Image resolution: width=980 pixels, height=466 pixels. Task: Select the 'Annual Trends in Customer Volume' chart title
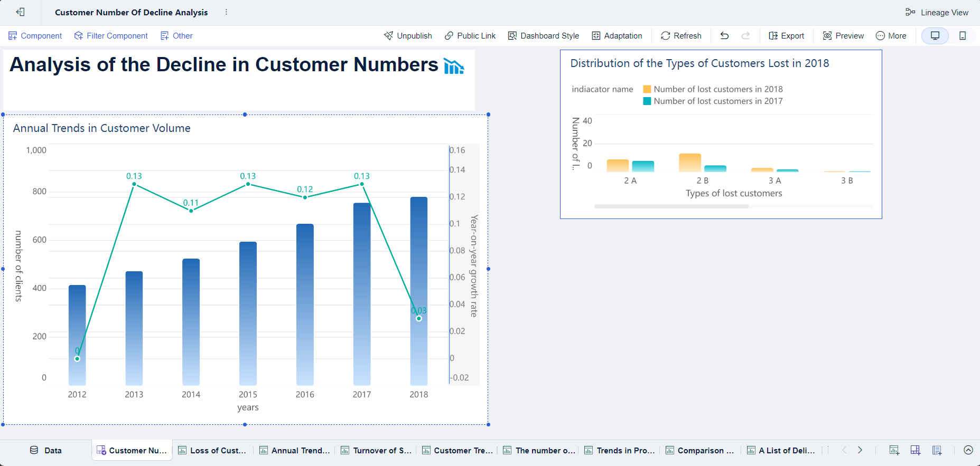point(102,128)
